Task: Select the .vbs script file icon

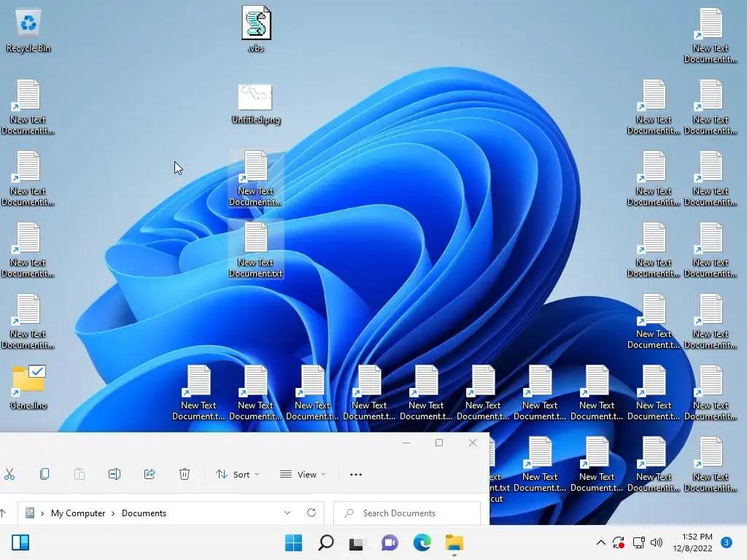Action: (256, 28)
